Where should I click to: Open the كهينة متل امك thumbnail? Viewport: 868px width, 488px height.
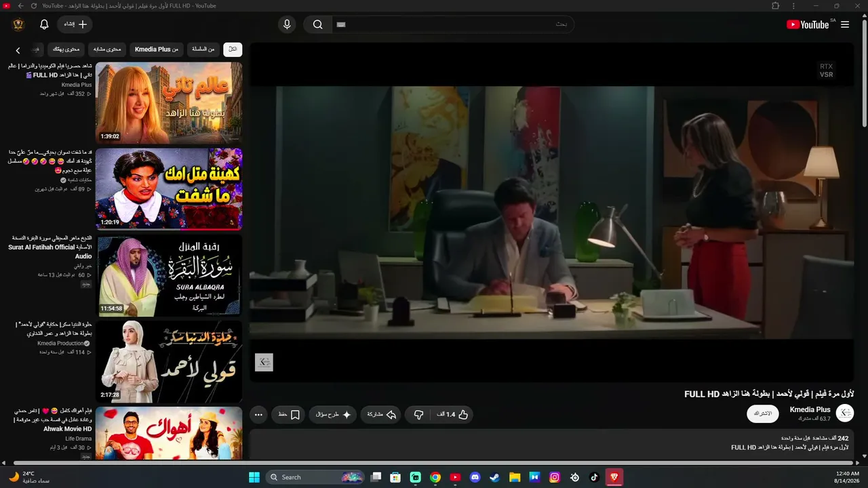169,189
